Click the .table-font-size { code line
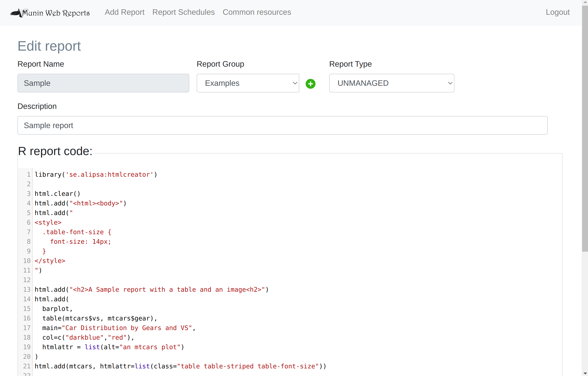This screenshot has width=588, height=376. coord(77,232)
